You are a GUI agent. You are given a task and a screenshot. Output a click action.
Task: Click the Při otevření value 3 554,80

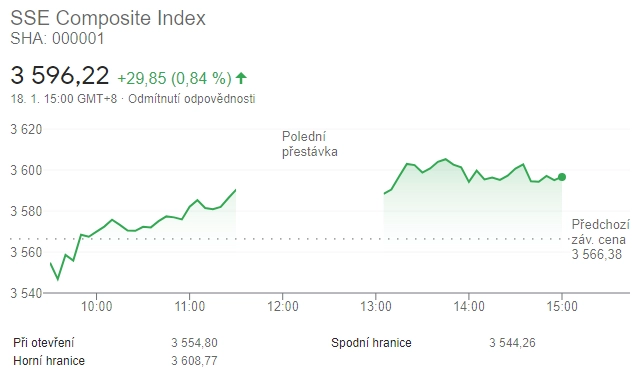click(x=194, y=343)
